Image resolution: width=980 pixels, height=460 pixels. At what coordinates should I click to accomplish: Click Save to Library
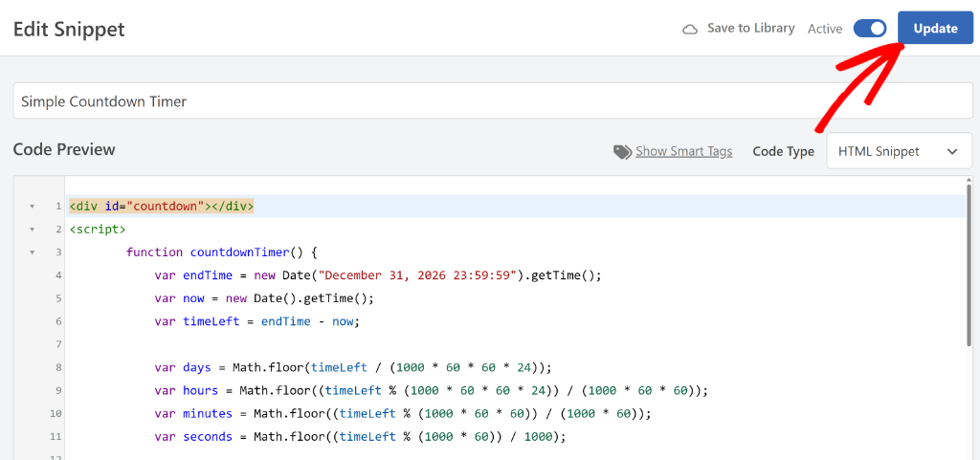coord(750,28)
